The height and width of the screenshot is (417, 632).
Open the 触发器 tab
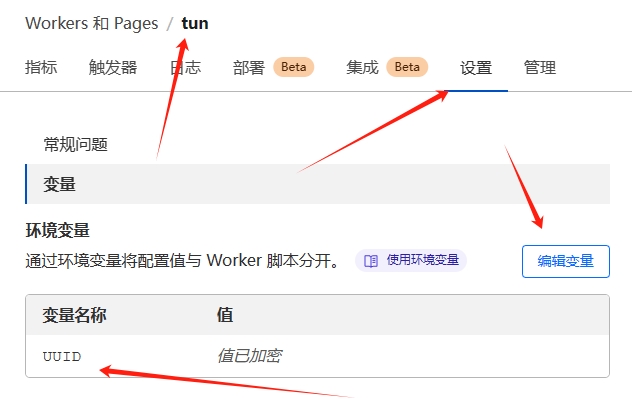[x=113, y=68]
